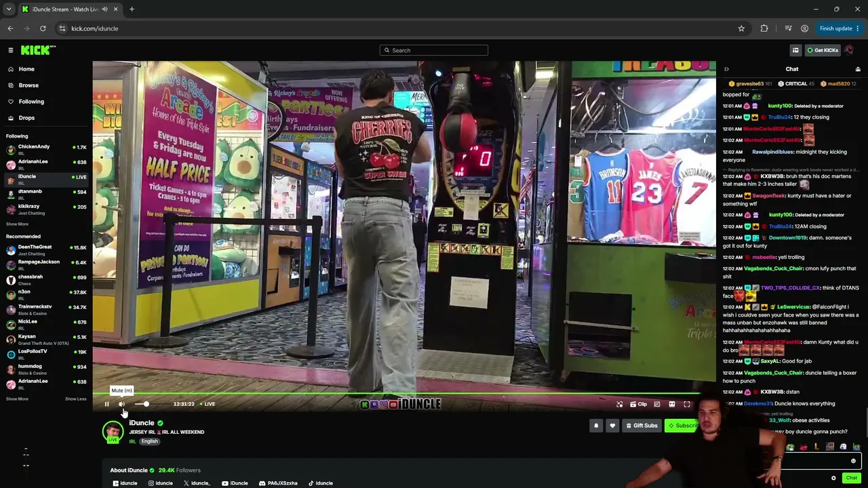Click the hummdog channel avatar

11,369
